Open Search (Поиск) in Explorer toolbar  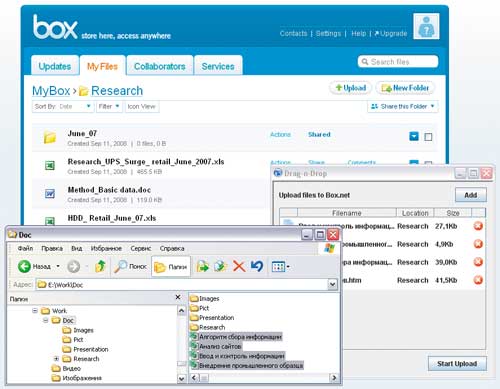(x=130, y=266)
